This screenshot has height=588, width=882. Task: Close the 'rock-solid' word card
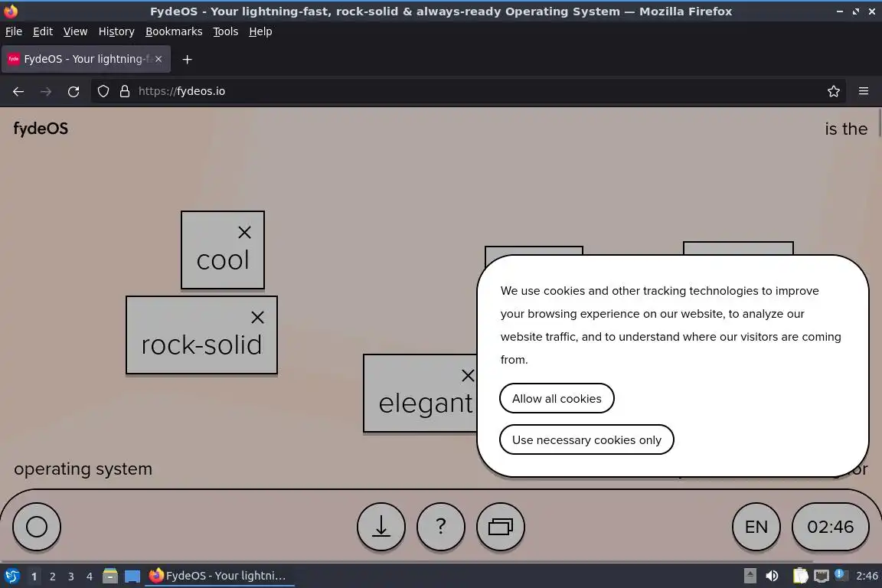[257, 317]
